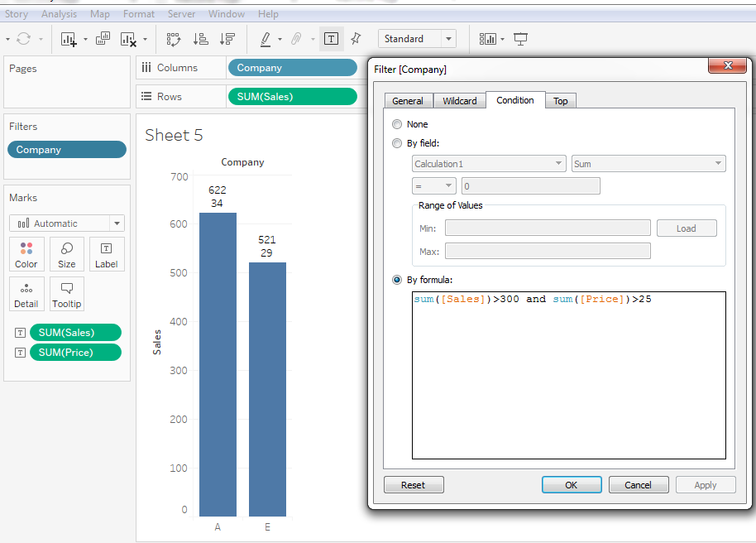The height and width of the screenshot is (543, 756).
Task: Select the SUM(Sales) pill on Rows shelf
Action: point(293,97)
